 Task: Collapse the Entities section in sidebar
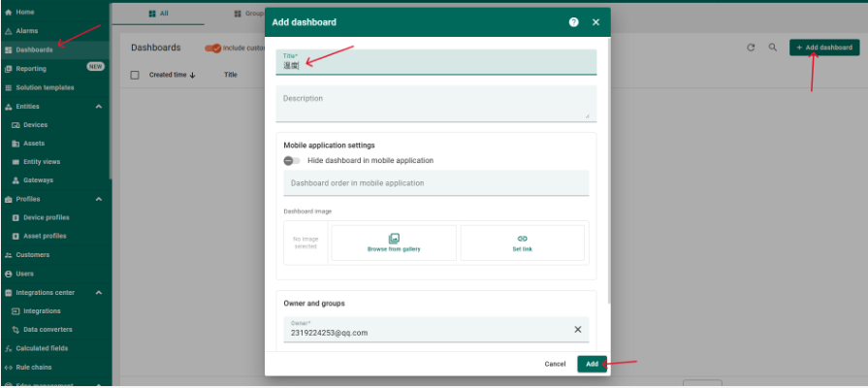click(x=99, y=106)
